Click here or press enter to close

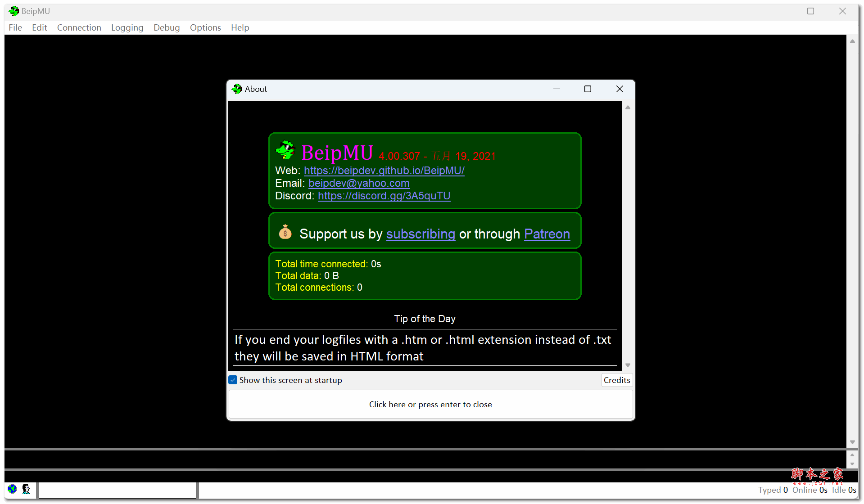pyautogui.click(x=430, y=404)
